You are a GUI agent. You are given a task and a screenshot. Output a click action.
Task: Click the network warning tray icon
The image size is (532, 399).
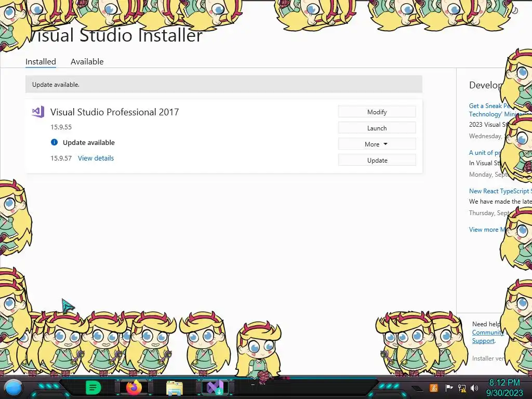pyautogui.click(x=462, y=388)
